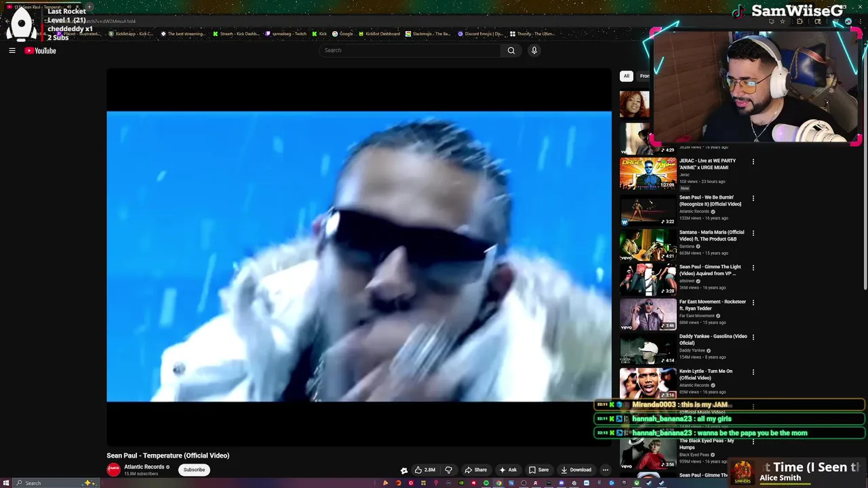Viewport: 868px width, 488px height.
Task: Open The best streaming bookmark
Action: click(183, 34)
